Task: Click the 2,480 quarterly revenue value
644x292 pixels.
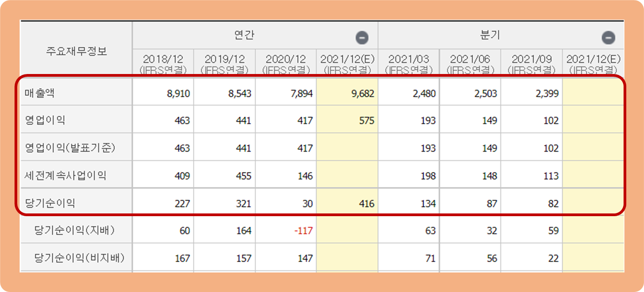Action: [423, 94]
